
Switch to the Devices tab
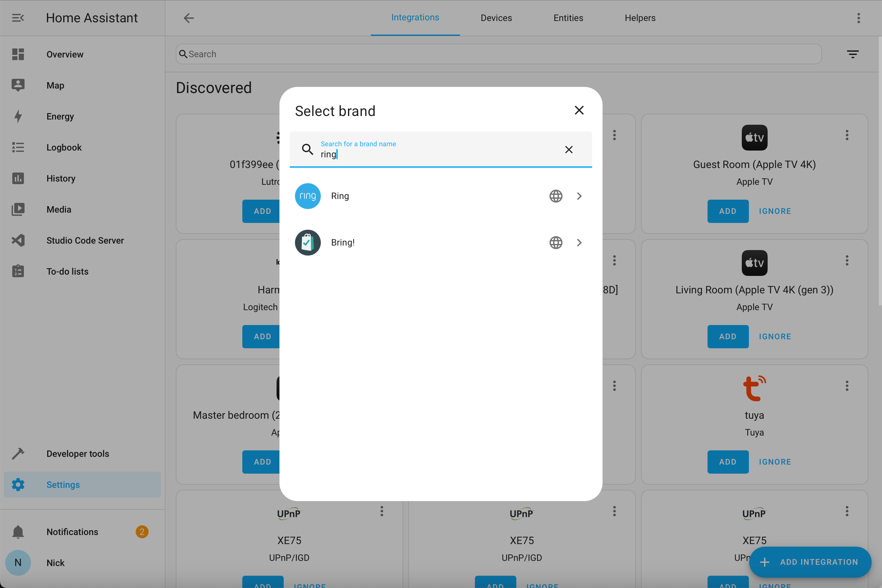pyautogui.click(x=496, y=18)
